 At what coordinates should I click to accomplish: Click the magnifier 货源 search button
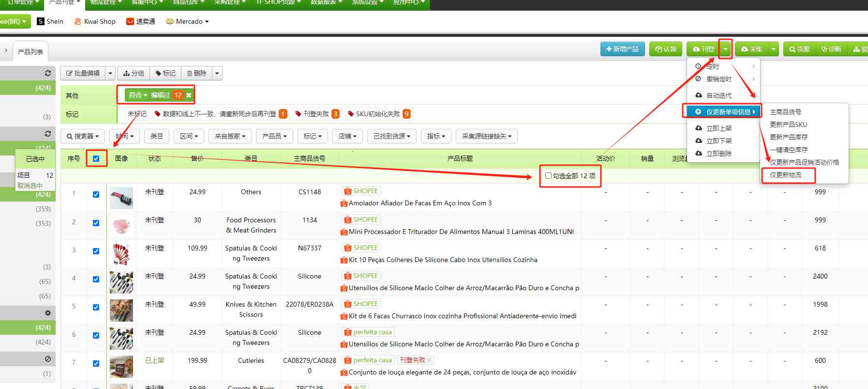coord(799,49)
